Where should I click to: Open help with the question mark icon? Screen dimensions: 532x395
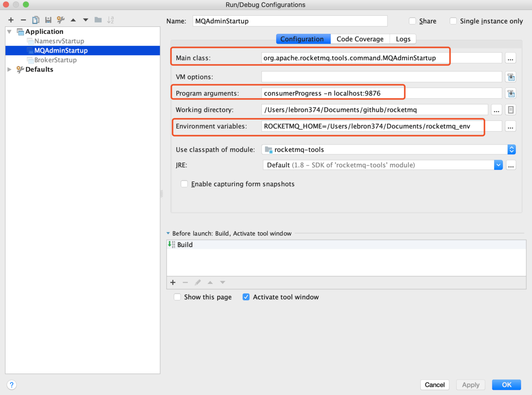coord(12,385)
